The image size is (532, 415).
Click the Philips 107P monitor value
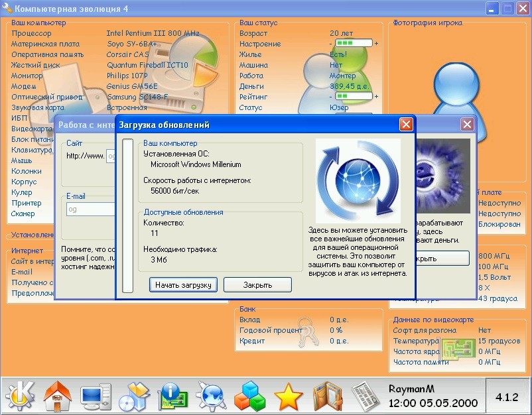127,76
